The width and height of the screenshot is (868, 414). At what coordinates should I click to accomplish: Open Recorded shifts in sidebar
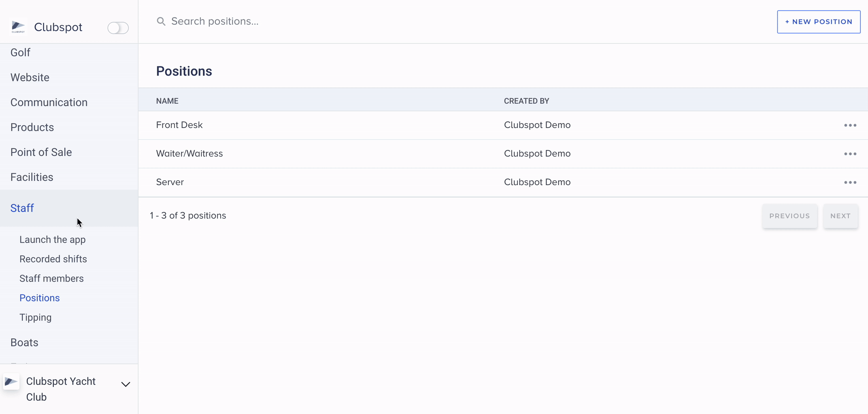pos(53,259)
